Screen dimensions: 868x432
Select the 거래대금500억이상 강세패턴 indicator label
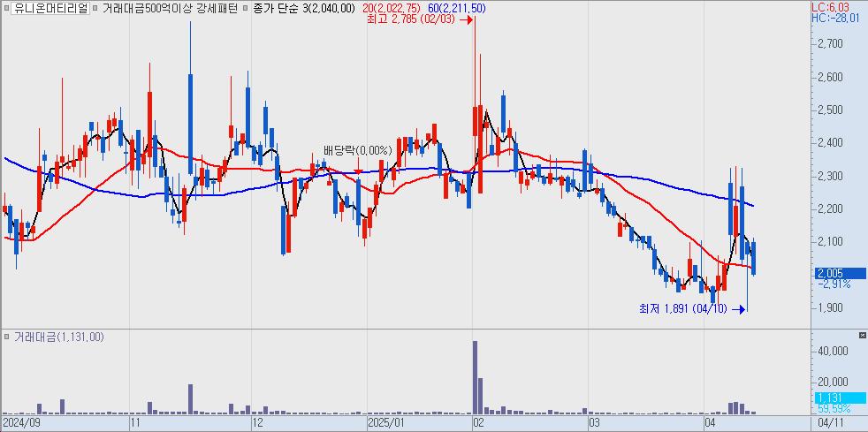tap(170, 8)
